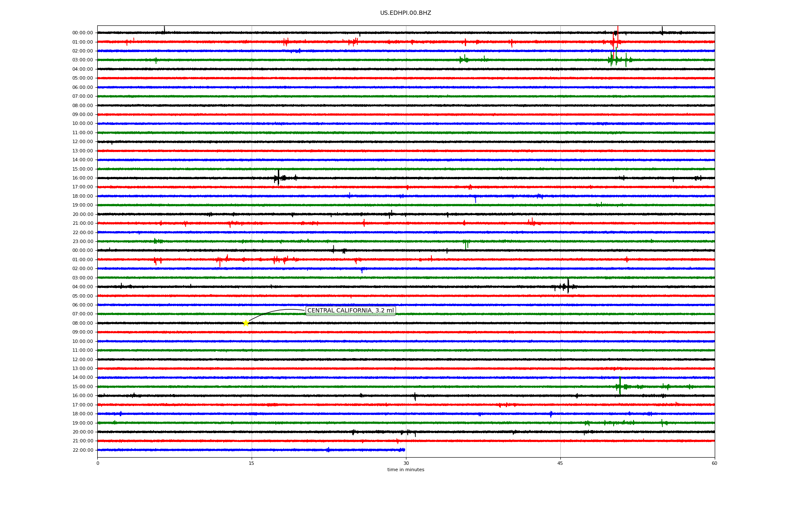Click the 08:00:00 label beside the star

click(82, 323)
